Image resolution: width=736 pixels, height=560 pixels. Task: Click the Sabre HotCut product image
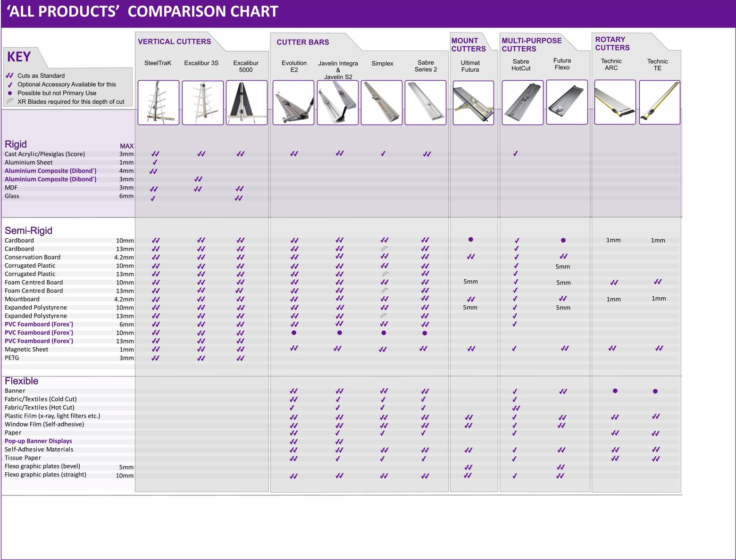click(523, 102)
